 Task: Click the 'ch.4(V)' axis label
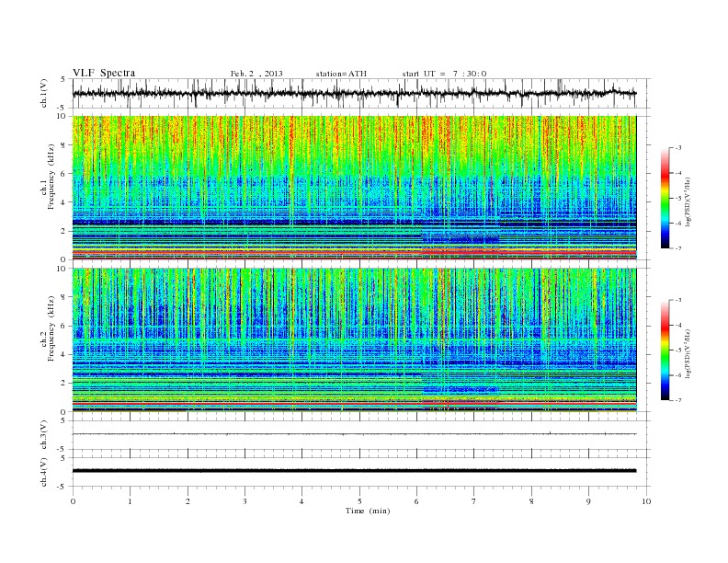[x=44, y=472]
